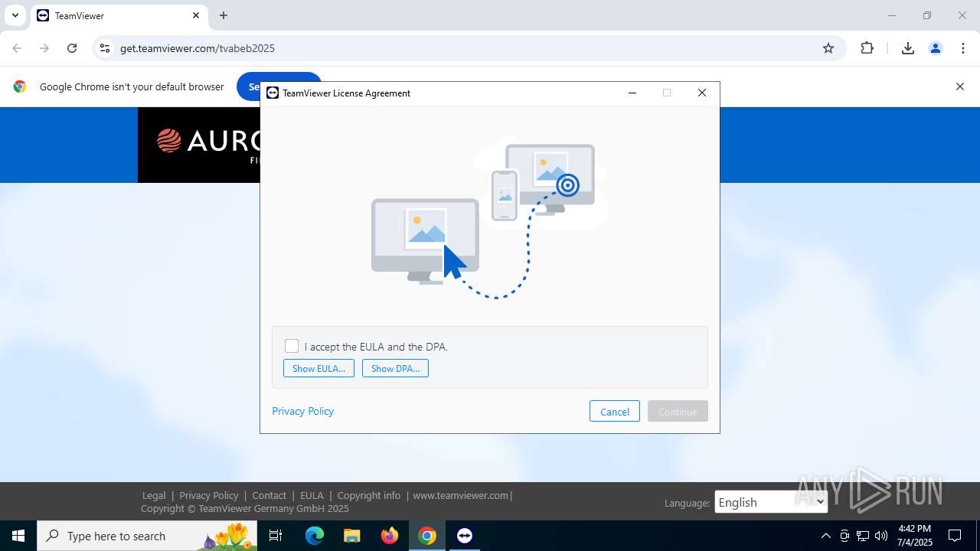Open the Privacy Policy link in dialog
980x551 pixels.
[303, 411]
